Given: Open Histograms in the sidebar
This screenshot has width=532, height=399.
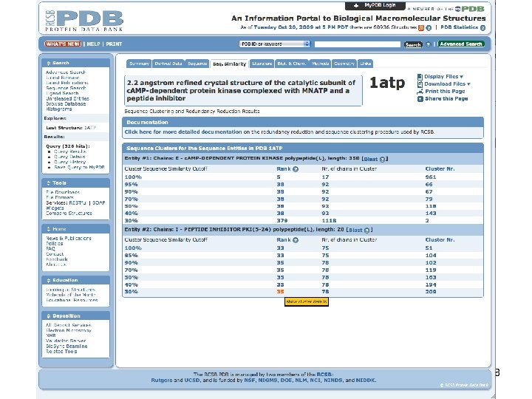Looking at the screenshot, I should coord(58,109).
